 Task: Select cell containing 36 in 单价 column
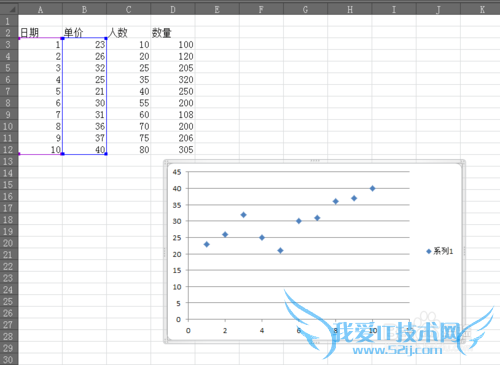pyautogui.click(x=84, y=126)
